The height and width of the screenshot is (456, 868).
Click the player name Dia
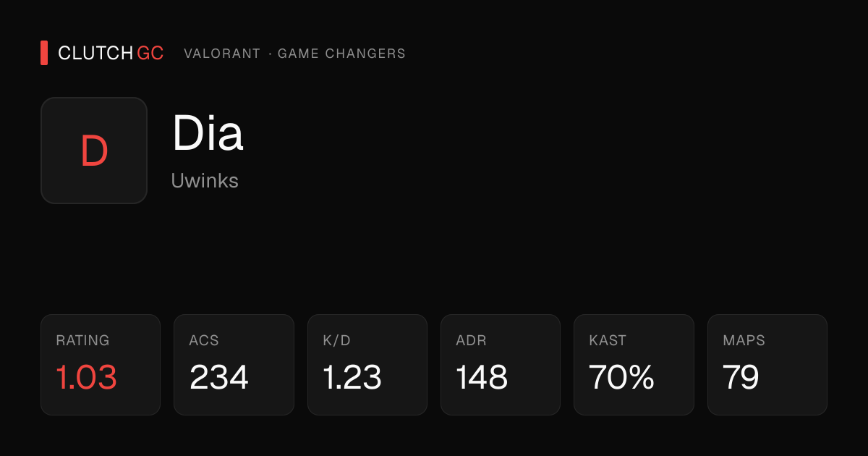click(208, 133)
